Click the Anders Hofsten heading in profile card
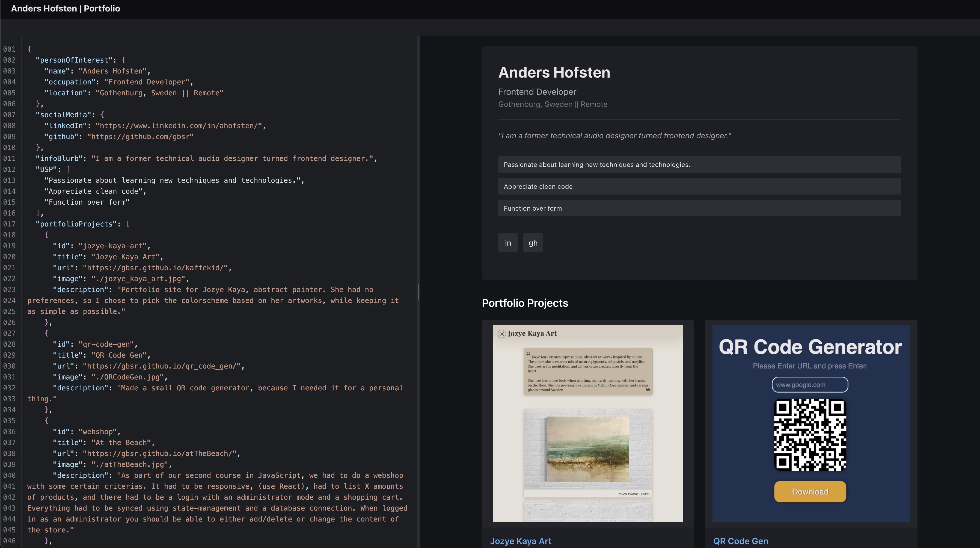980x548 pixels. (554, 72)
